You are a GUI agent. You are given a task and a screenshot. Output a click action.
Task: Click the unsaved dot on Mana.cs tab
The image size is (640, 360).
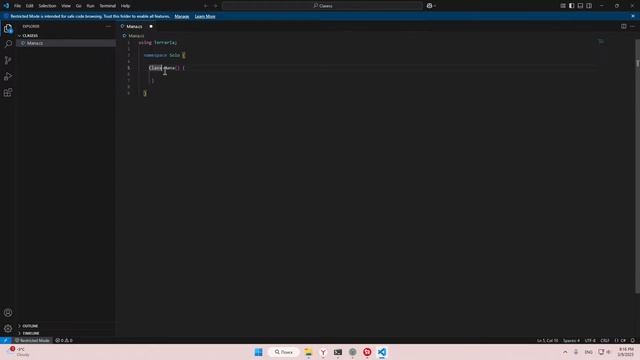(x=151, y=27)
